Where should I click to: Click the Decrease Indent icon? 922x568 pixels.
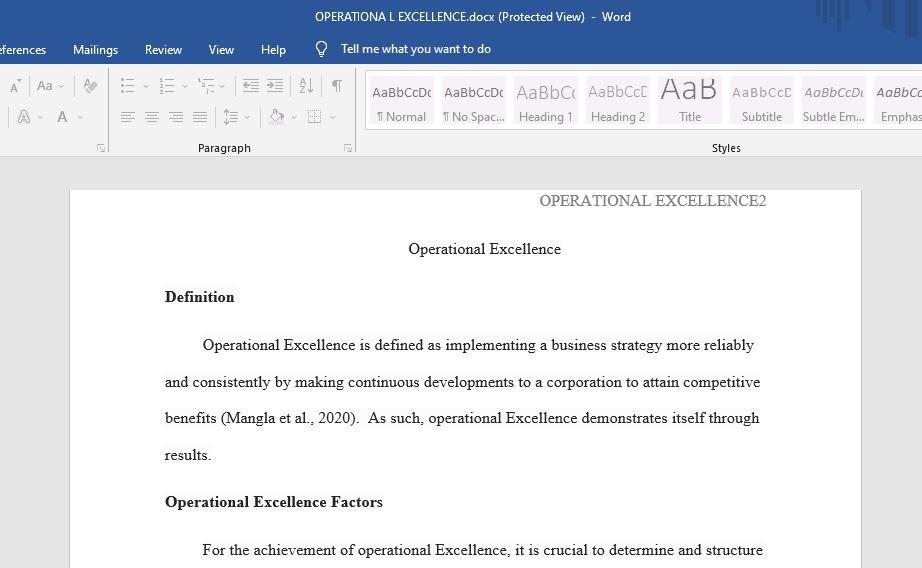pos(251,86)
